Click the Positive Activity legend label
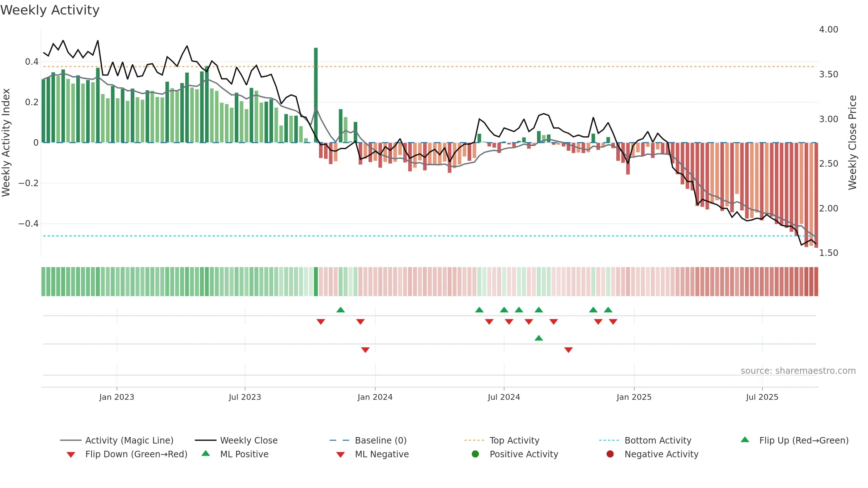The image size is (868, 488). [524, 454]
